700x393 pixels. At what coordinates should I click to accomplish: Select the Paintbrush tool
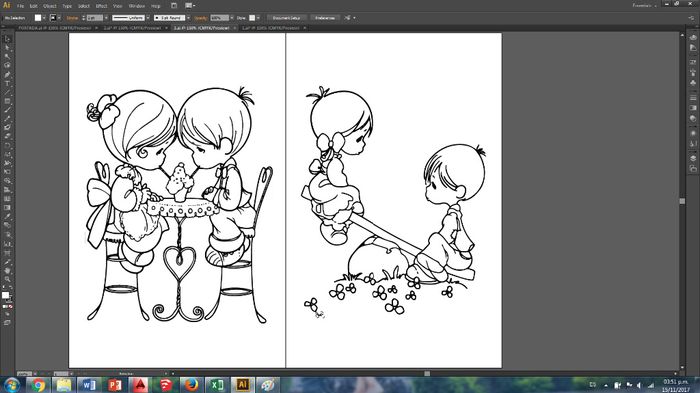tap(7, 110)
